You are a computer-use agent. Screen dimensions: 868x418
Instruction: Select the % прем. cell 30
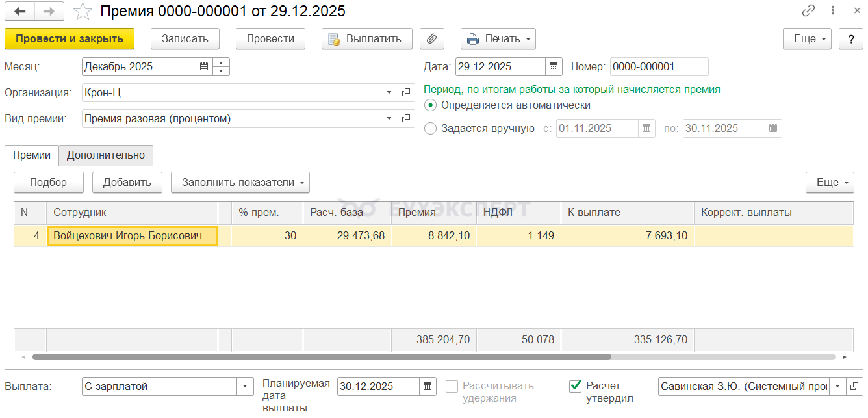[267, 235]
